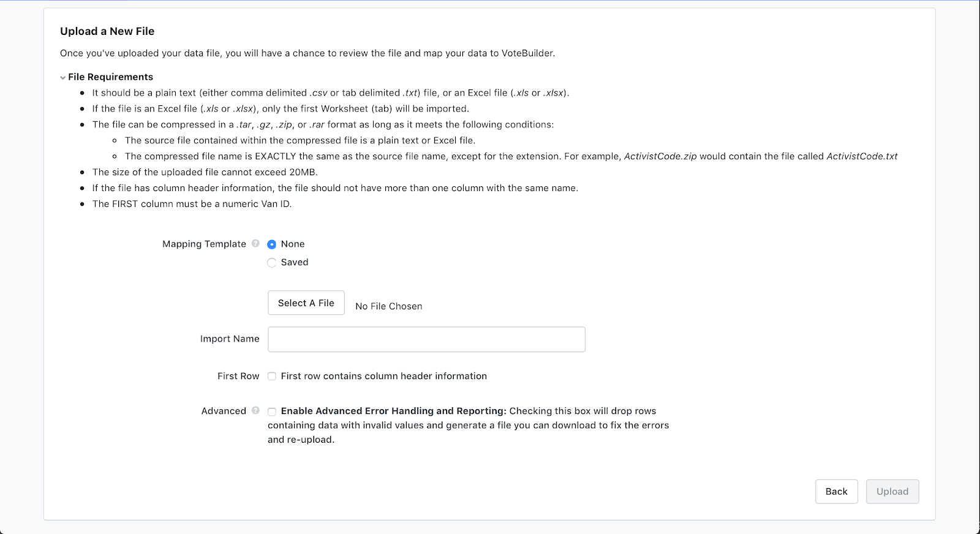Focus the Import Name text field
This screenshot has width=980, height=534.
[426, 339]
